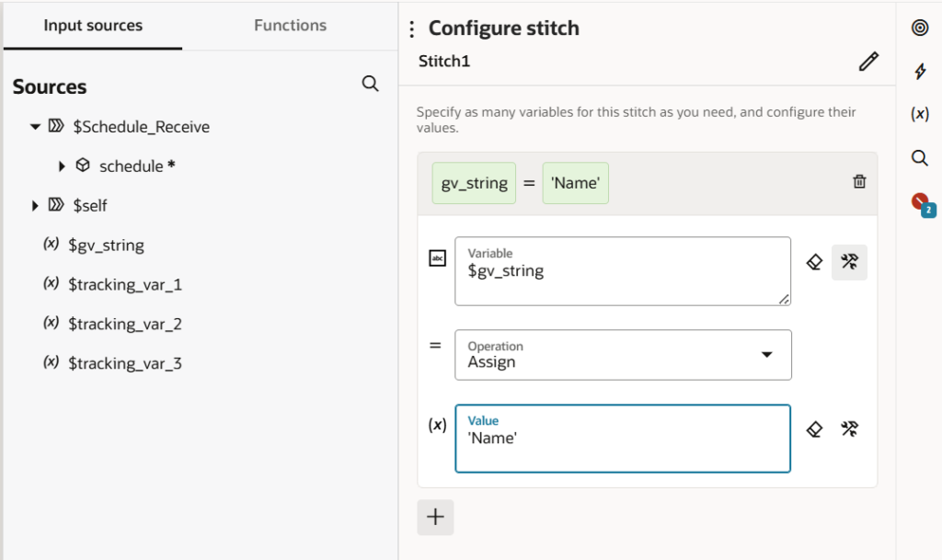942x560 pixels.
Task: Open the global variables (x) sidebar icon
Action: pos(919,114)
